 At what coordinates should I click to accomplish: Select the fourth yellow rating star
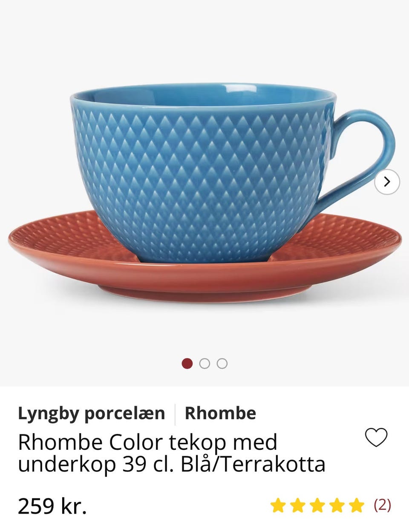tap(337, 505)
